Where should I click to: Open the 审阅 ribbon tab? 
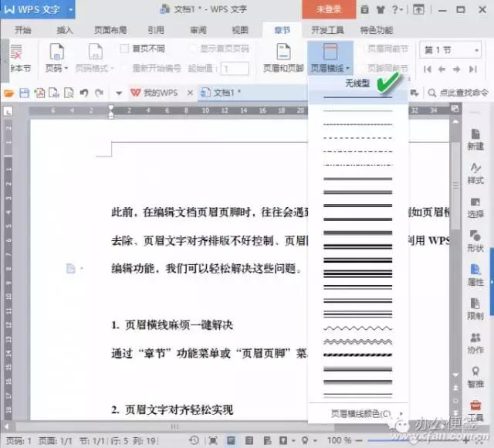(198, 30)
